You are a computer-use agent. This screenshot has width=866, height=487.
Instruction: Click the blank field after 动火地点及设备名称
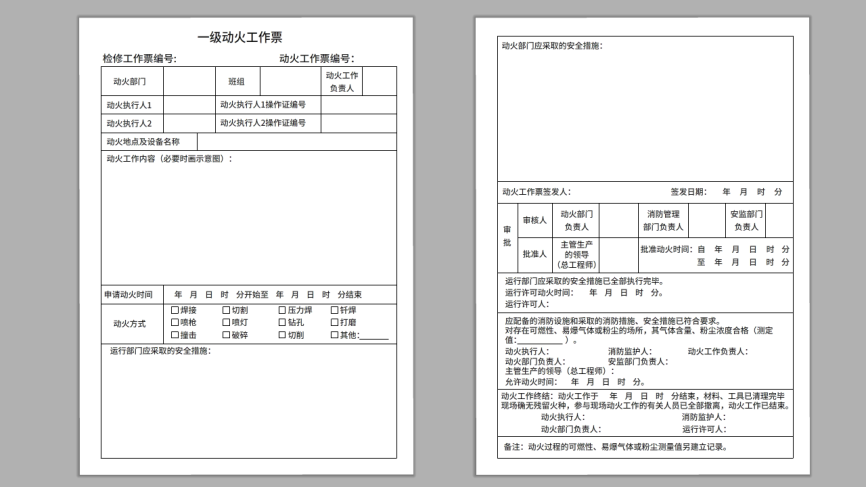pos(296,142)
